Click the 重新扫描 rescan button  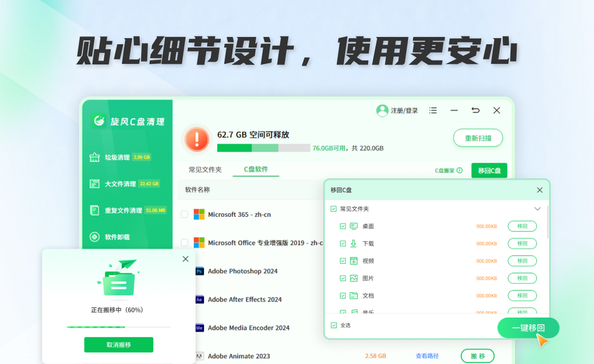[x=478, y=138]
